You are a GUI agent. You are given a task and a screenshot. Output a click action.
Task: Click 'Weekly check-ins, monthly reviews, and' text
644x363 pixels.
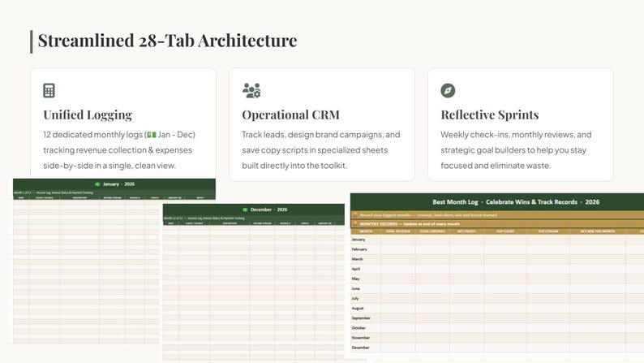tap(516, 135)
